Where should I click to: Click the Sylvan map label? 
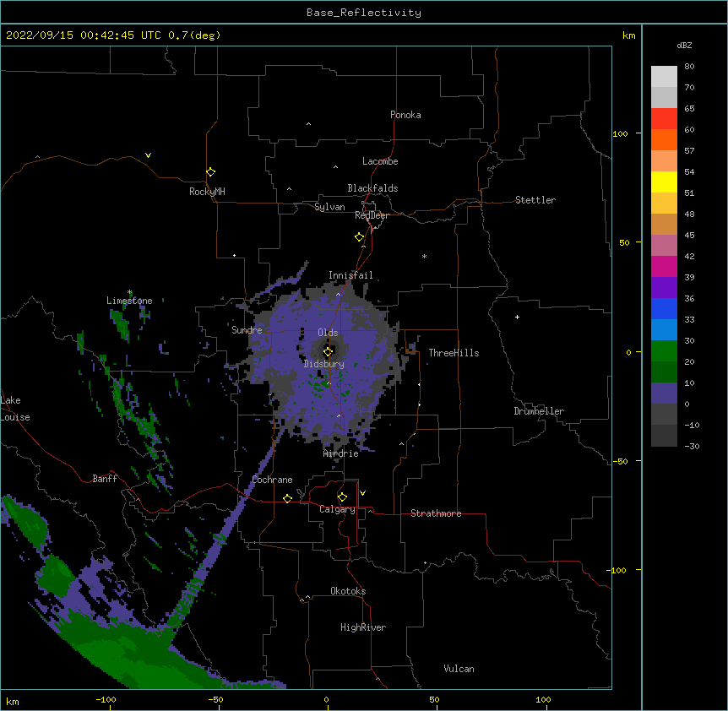point(329,207)
